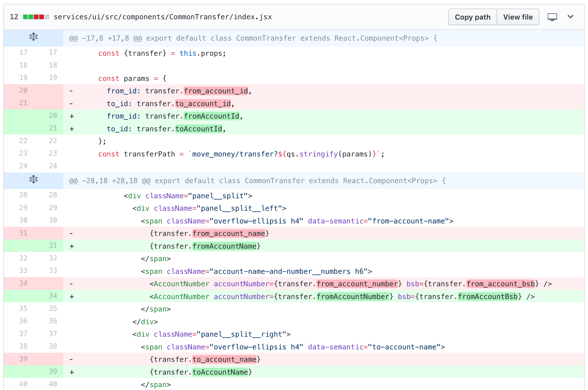Viewport: 588px width, 390px height.
Task: Click the diffstat colored blocks indicator
Action: 36,17
